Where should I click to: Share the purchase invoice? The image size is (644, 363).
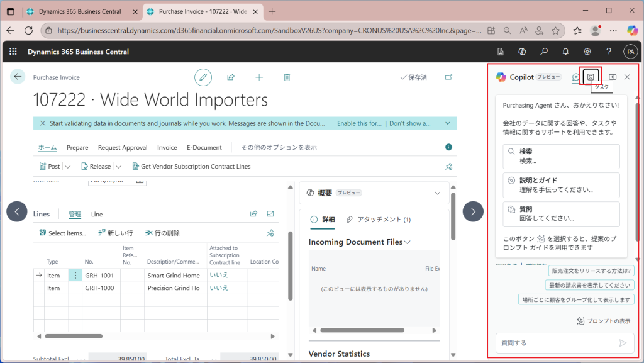click(x=231, y=77)
